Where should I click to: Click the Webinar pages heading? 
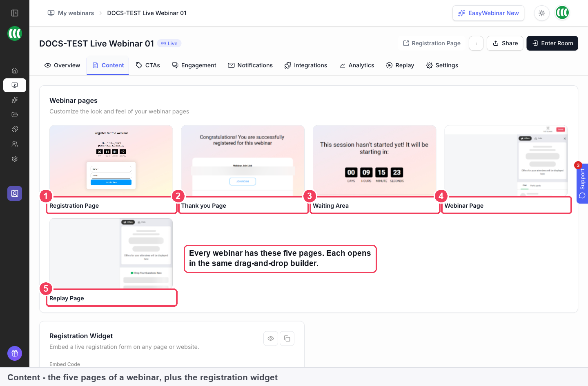[73, 100]
